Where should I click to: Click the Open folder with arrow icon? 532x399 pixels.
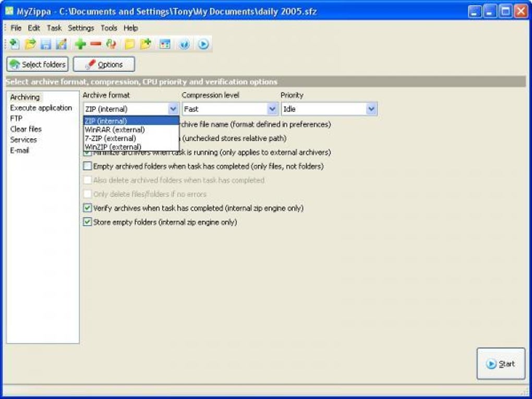pos(30,44)
